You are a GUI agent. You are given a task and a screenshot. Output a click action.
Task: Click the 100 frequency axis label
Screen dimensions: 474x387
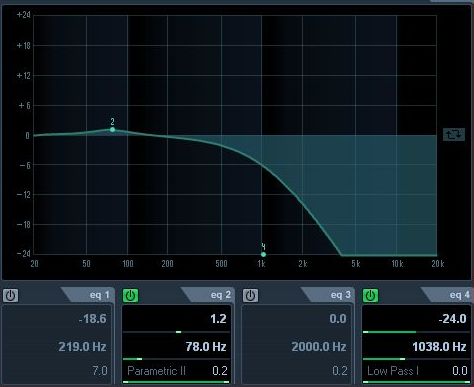[x=128, y=264]
